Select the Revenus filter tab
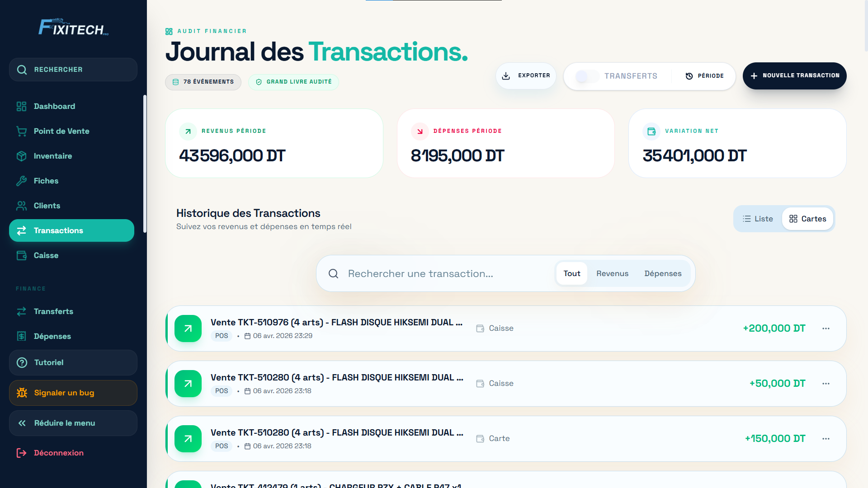Viewport: 868px width, 488px height. (x=613, y=273)
